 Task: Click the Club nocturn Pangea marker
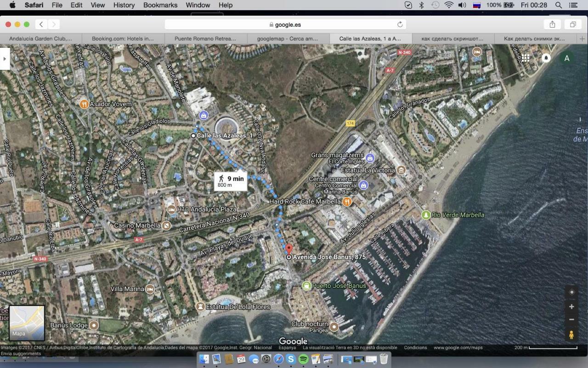click(334, 327)
